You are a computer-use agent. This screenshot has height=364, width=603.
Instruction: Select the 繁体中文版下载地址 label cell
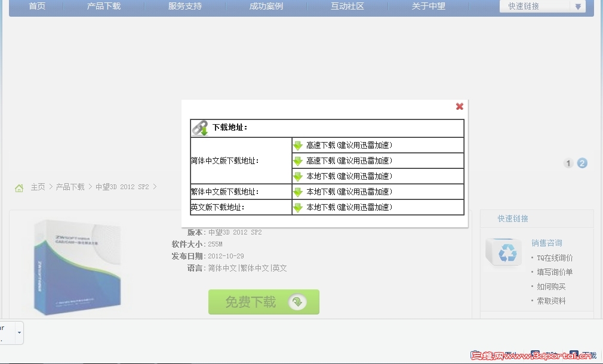click(x=241, y=192)
